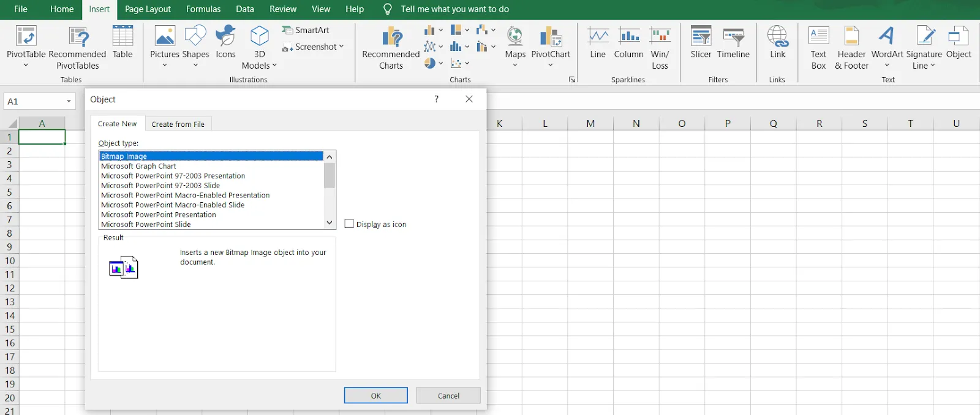Image resolution: width=980 pixels, height=415 pixels.
Task: Expand the Screenshot dropdown arrow
Action: 341,47
